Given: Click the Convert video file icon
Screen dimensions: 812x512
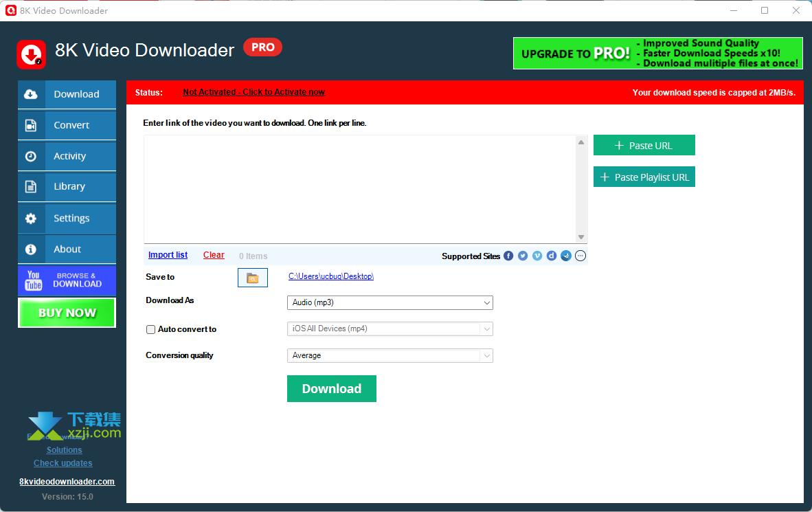Looking at the screenshot, I should tap(31, 125).
